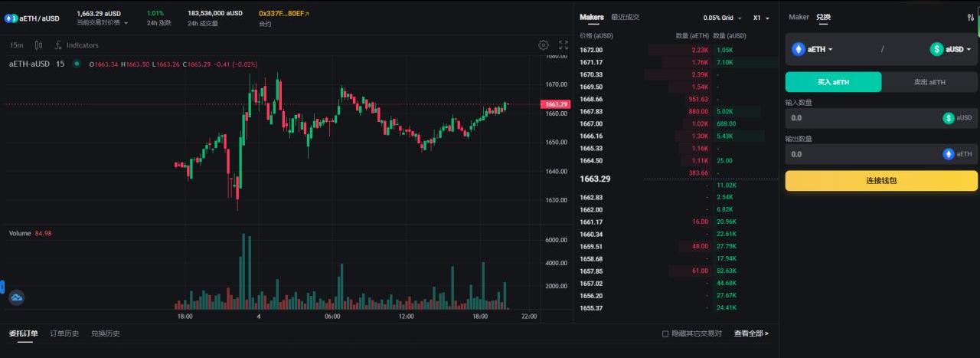Viewport: 980px width, 358px height.
Task: Switch to the 最近成交 tab
Action: click(625, 17)
